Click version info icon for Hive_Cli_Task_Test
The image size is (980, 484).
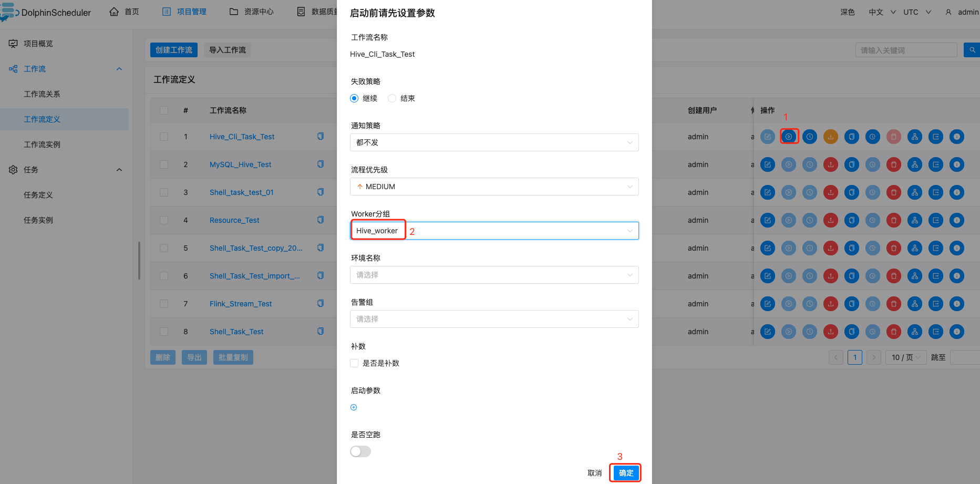(957, 137)
